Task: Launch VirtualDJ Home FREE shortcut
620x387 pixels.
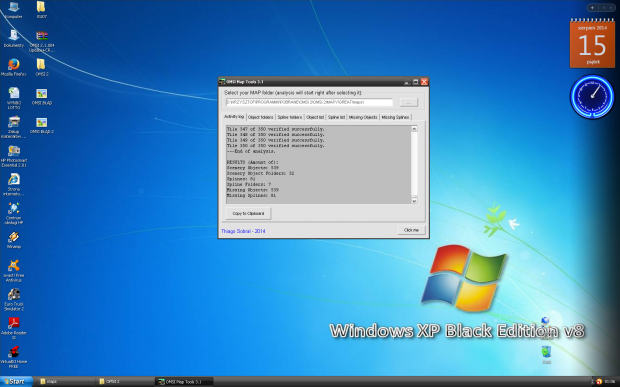Action: click(x=14, y=357)
